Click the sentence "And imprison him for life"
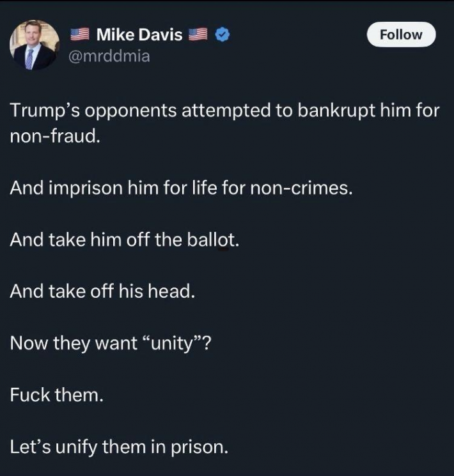The height and width of the screenshot is (476, 454). pyautogui.click(x=181, y=189)
